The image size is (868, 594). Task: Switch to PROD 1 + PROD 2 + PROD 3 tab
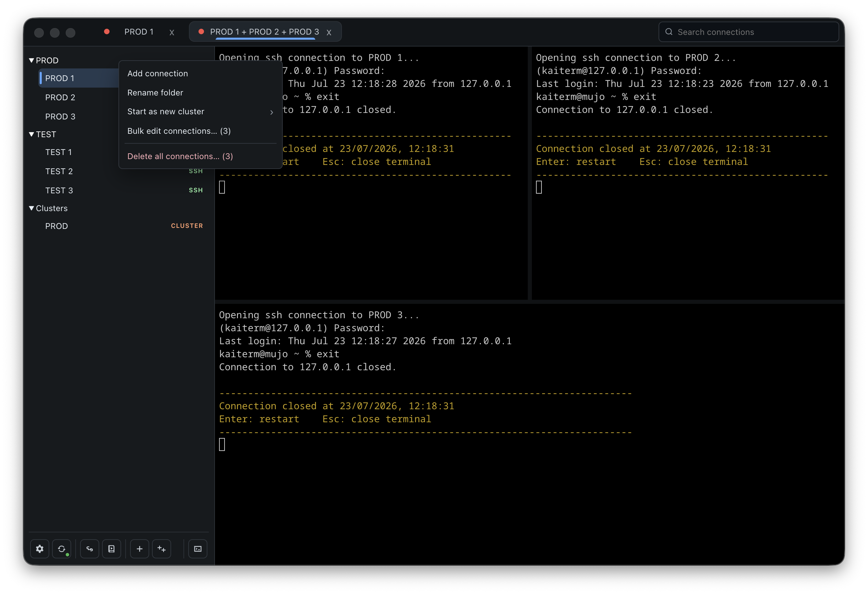265,32
